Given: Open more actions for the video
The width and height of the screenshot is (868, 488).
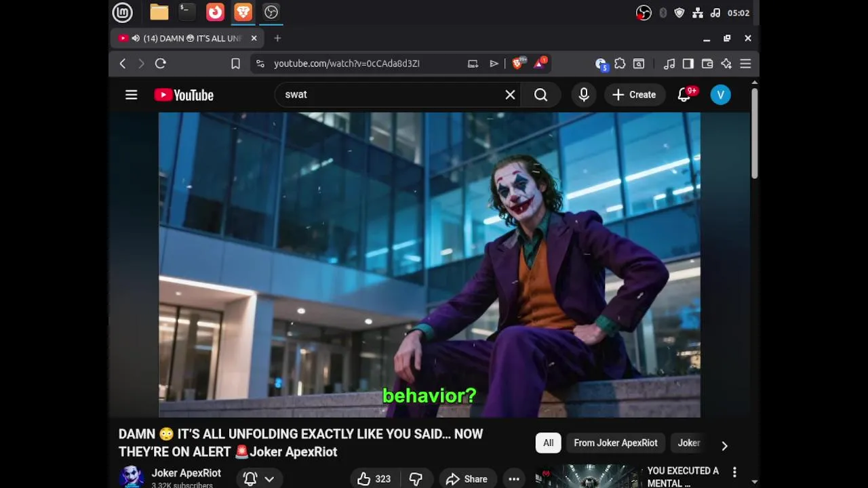Looking at the screenshot, I should point(514,479).
